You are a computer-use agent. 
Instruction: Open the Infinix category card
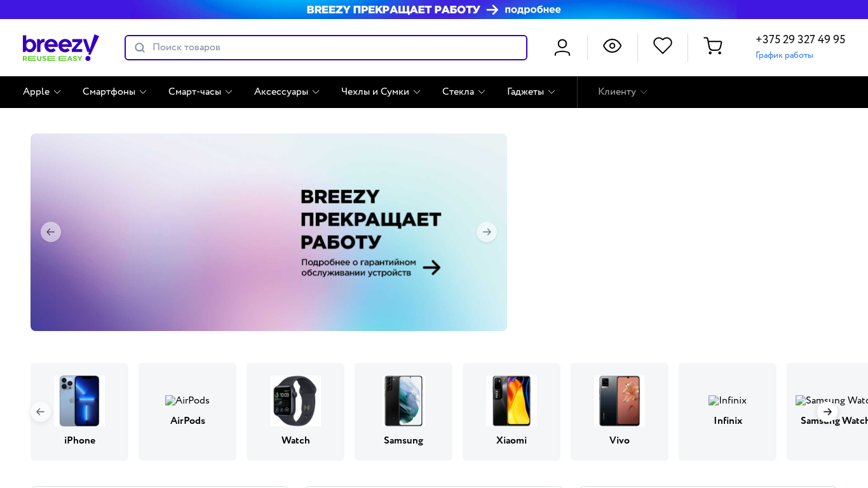coord(728,412)
